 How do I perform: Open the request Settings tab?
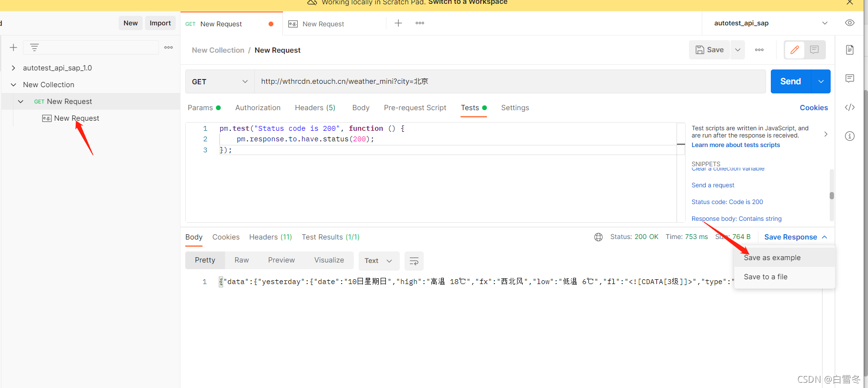tap(515, 108)
